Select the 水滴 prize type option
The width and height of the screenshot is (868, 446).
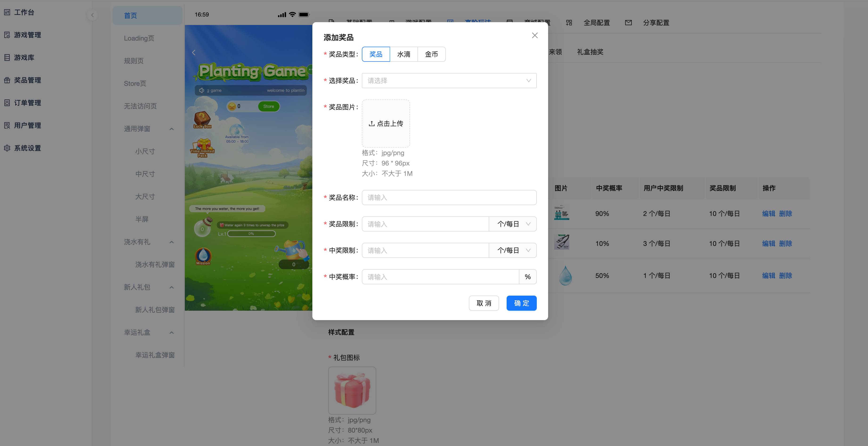tap(403, 54)
